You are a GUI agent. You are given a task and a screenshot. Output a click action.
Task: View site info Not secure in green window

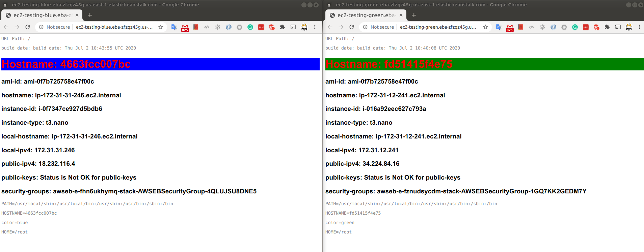click(x=378, y=27)
